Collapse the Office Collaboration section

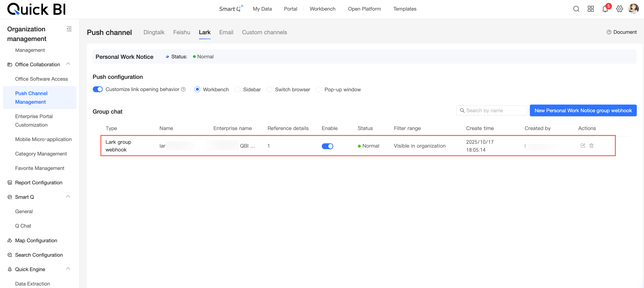(x=68, y=64)
